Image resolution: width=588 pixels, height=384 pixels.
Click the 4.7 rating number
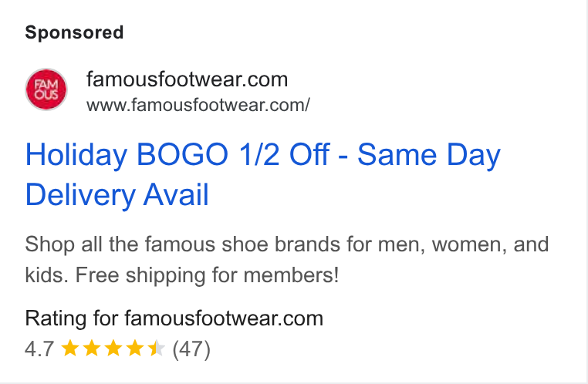tap(39, 349)
